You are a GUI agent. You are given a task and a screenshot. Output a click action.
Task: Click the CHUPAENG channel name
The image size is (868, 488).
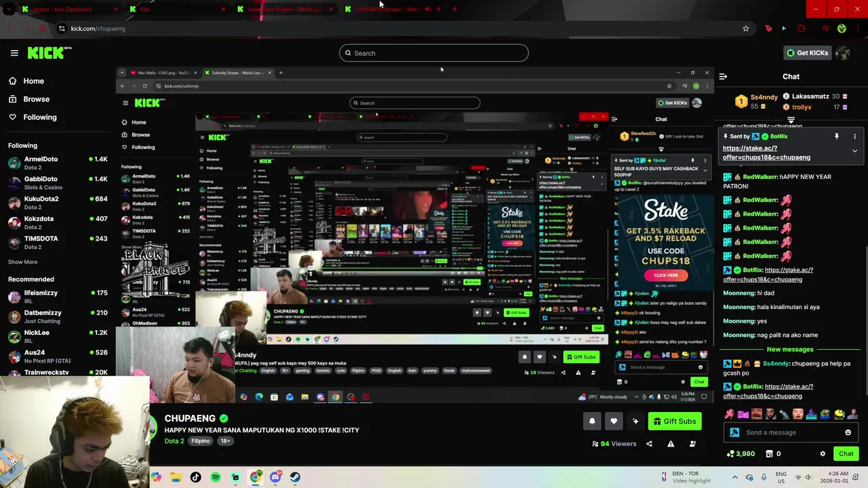[190, 418]
